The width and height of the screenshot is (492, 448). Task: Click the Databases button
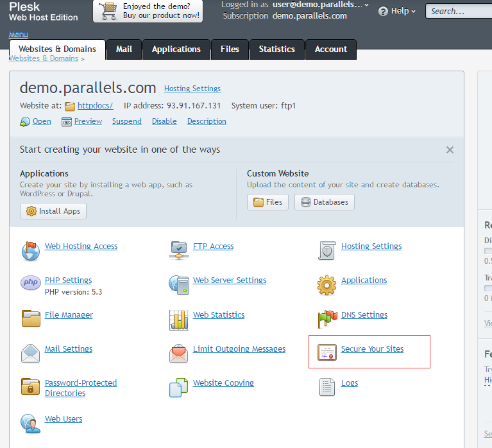pos(325,202)
